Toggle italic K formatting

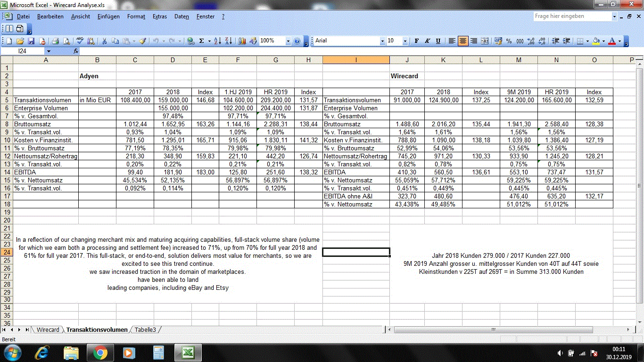tap(427, 41)
